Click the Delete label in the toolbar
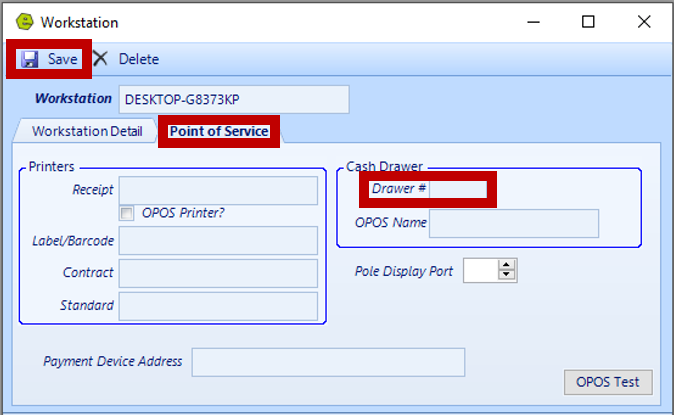 (x=139, y=59)
